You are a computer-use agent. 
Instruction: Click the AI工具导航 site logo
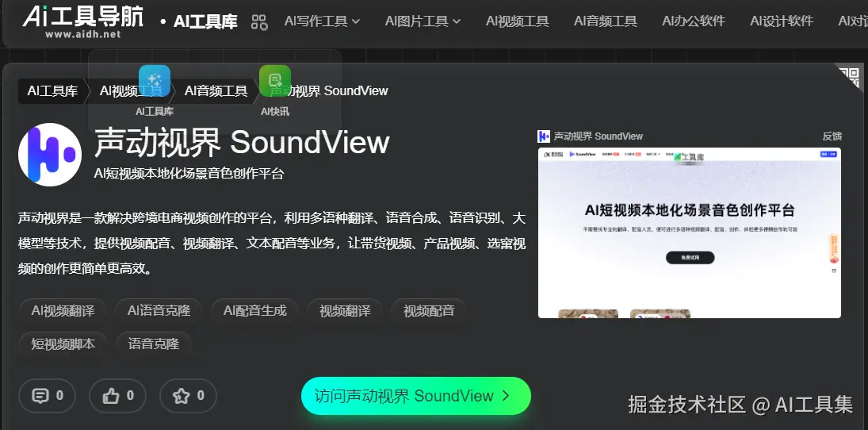[x=83, y=22]
